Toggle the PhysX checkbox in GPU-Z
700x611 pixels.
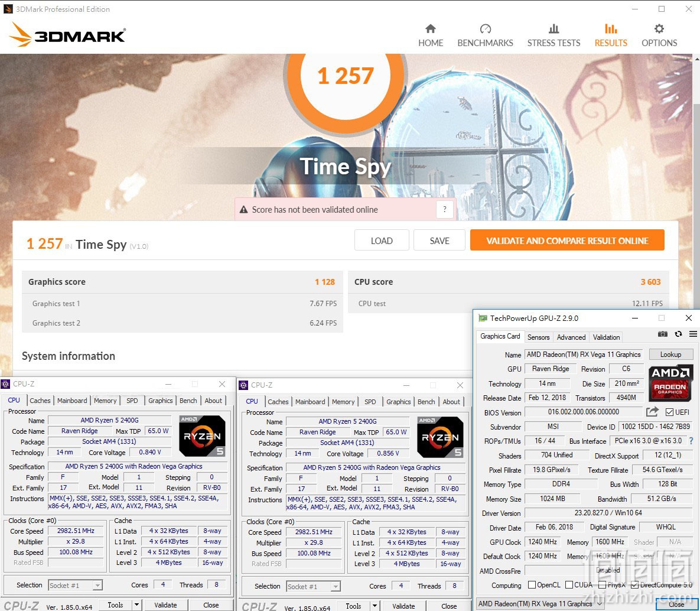point(602,584)
